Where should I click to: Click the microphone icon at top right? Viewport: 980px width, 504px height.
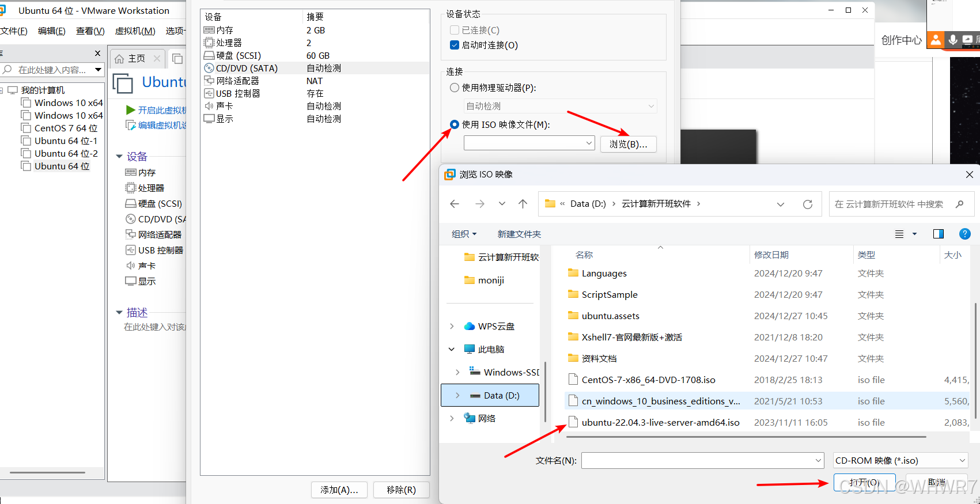click(x=953, y=40)
